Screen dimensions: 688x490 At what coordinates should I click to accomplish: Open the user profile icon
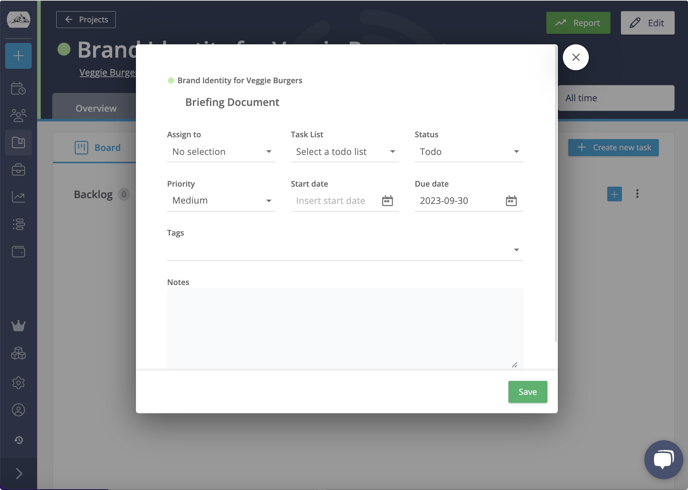click(18, 410)
